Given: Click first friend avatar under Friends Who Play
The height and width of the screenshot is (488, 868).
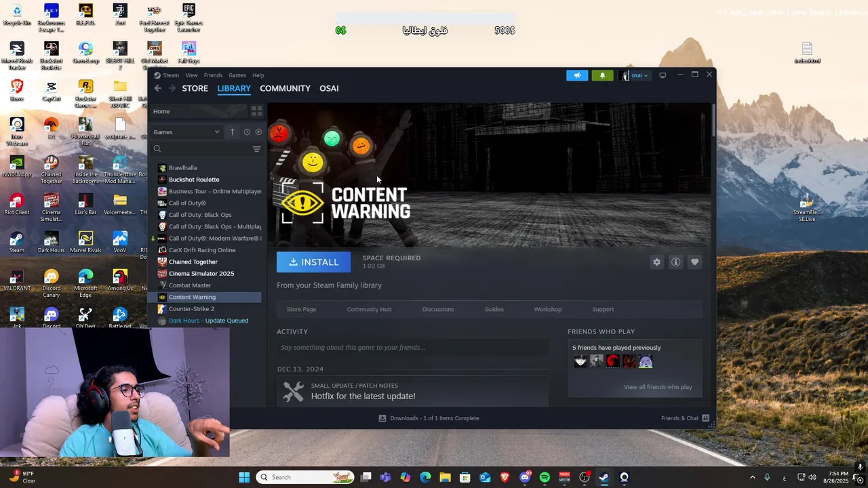Looking at the screenshot, I should [x=580, y=362].
